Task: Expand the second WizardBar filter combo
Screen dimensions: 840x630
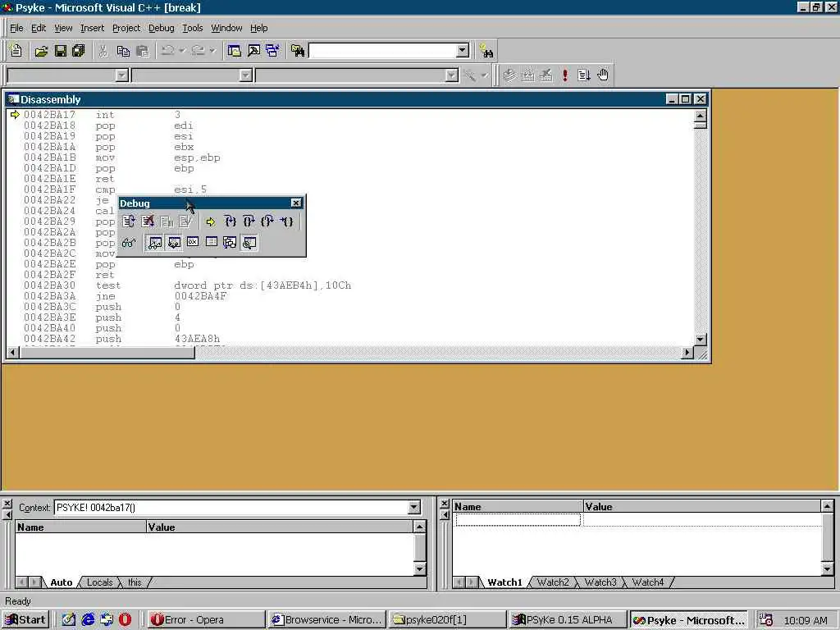Action: click(246, 75)
